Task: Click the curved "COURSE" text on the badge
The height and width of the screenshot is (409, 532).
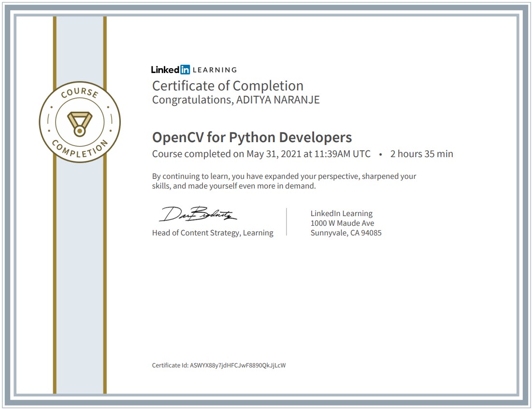Action: coord(80,94)
